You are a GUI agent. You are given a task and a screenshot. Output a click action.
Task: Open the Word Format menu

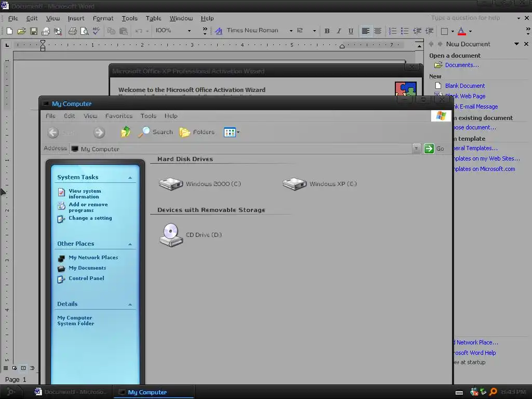103,18
